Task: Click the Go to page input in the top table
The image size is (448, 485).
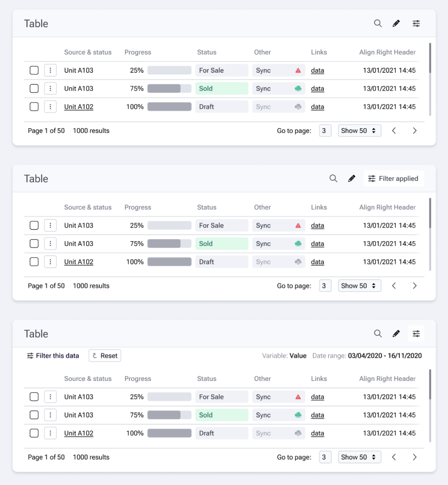Action: 325,131
